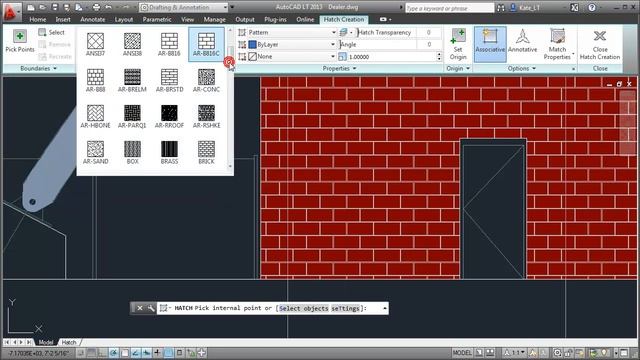640x360 pixels.
Task: Open the Help question mark icon
Action: pyautogui.click(x=591, y=7)
